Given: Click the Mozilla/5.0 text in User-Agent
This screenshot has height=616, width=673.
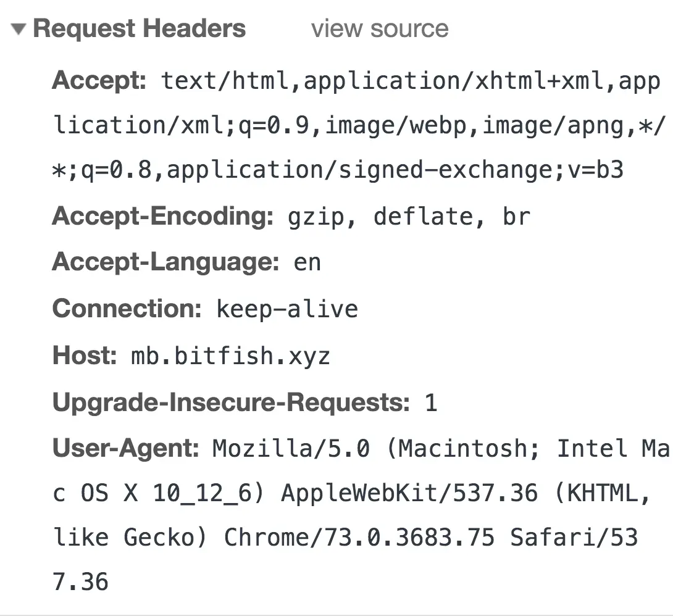Looking at the screenshot, I should 291,449.
